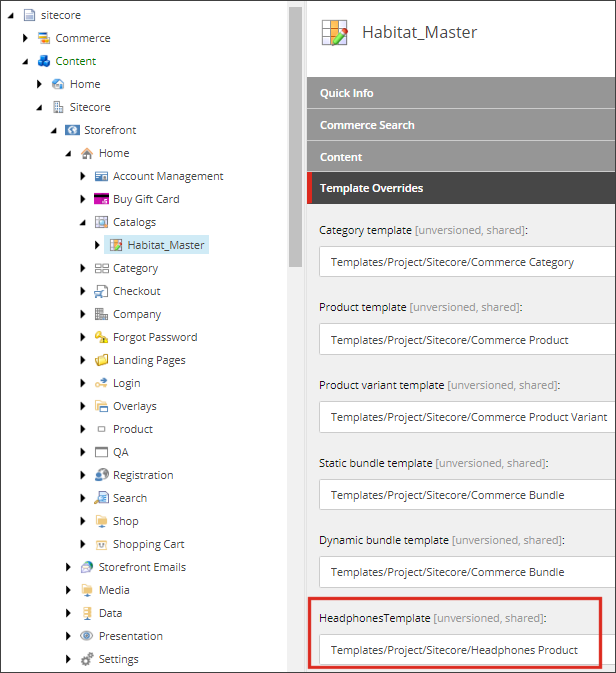Click the Shop icon
Screen dimensions: 616x673
click(101, 521)
